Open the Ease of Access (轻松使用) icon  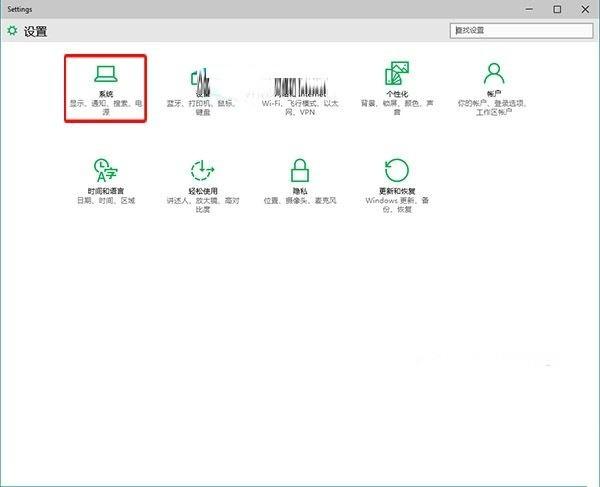tap(202, 170)
